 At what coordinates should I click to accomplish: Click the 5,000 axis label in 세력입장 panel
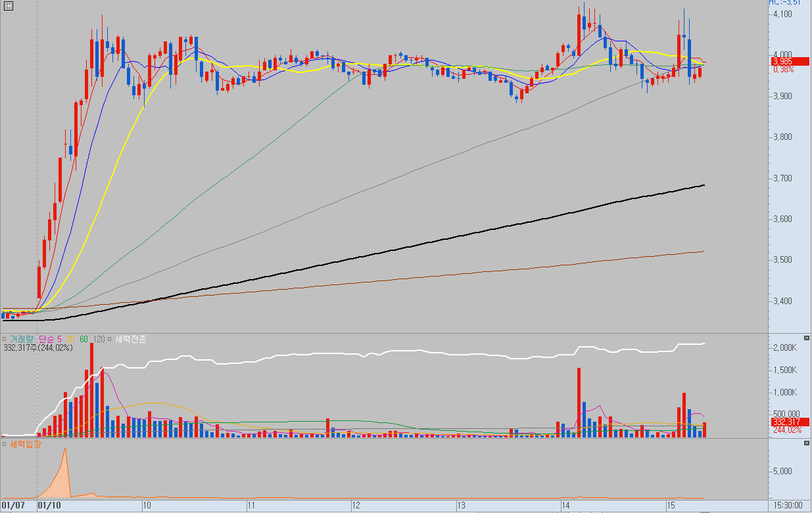coord(783,471)
